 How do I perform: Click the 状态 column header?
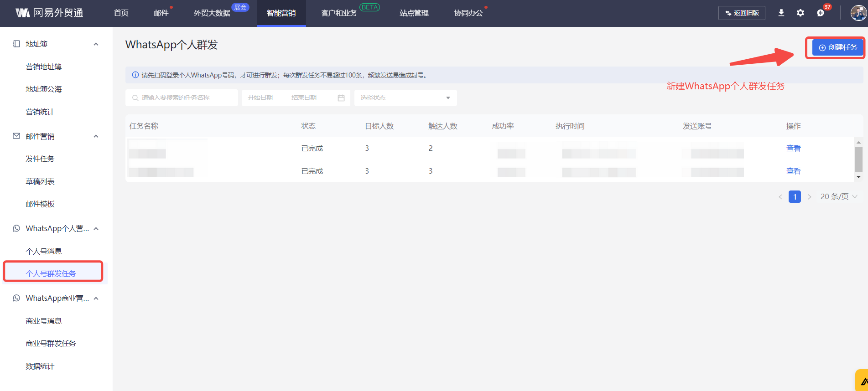click(x=308, y=126)
